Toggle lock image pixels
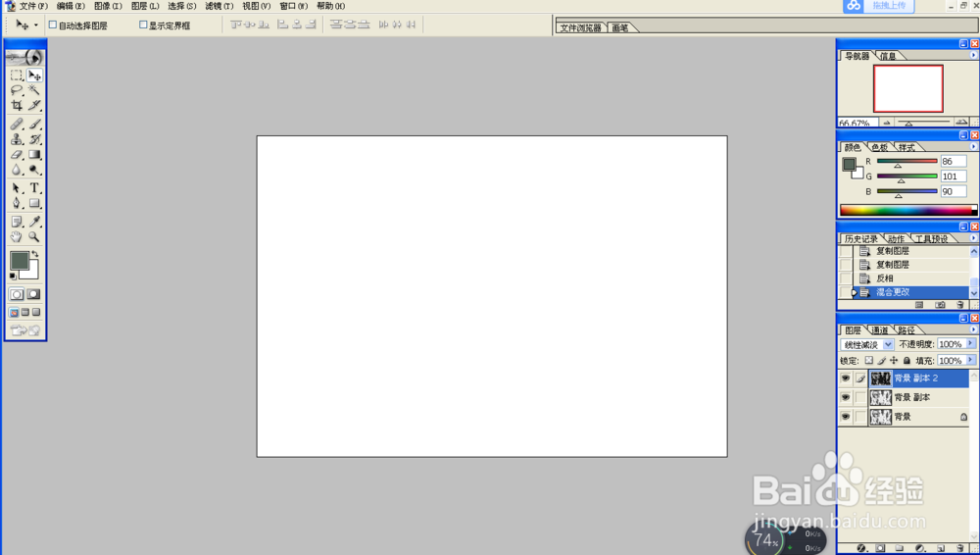 [x=881, y=361]
